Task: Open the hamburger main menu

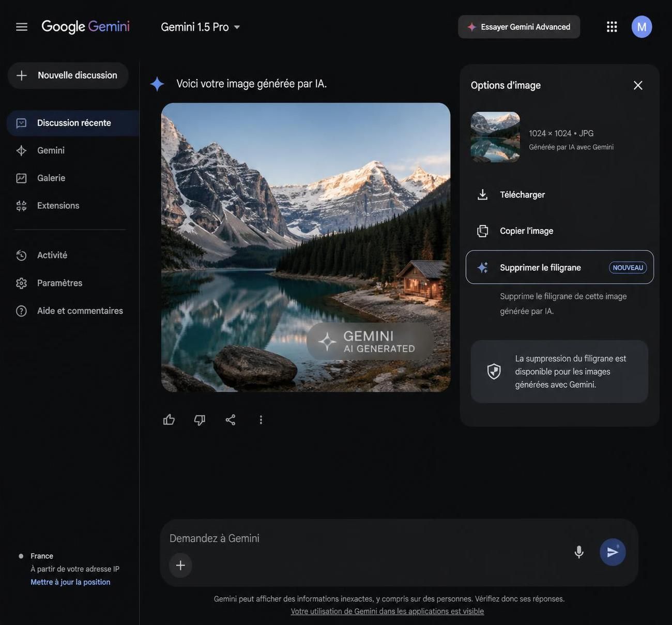Action: pos(21,26)
